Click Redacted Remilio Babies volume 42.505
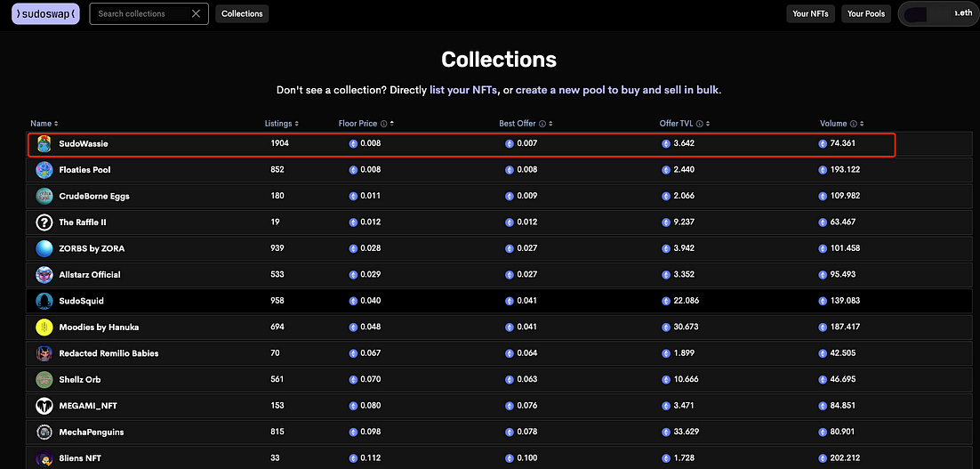Viewport: 980px width, 469px height. pos(843,354)
